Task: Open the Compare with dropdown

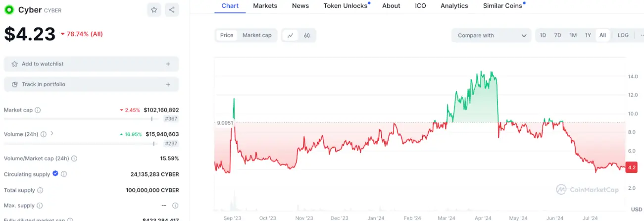Action: tap(492, 35)
